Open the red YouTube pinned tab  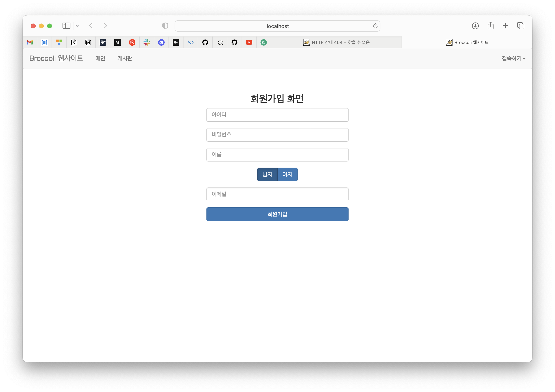pyautogui.click(x=249, y=43)
